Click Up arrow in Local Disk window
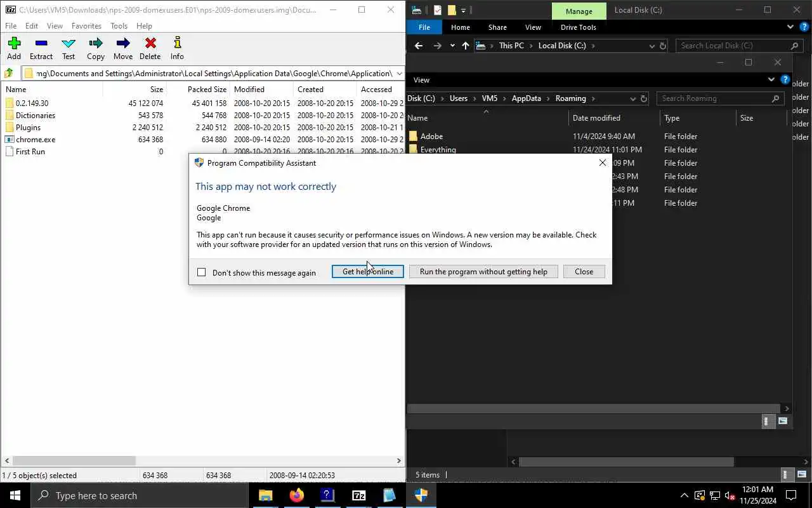Viewport: 812px width, 508px height. [x=466, y=46]
